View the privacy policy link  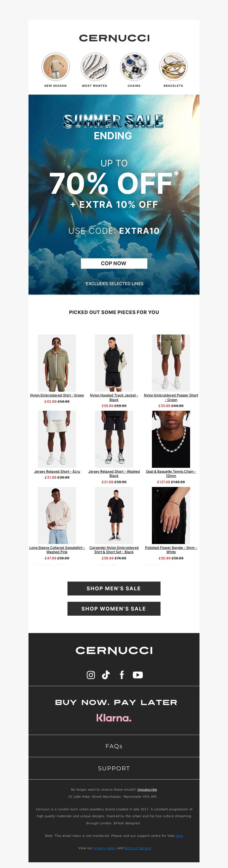pyautogui.click(x=105, y=848)
